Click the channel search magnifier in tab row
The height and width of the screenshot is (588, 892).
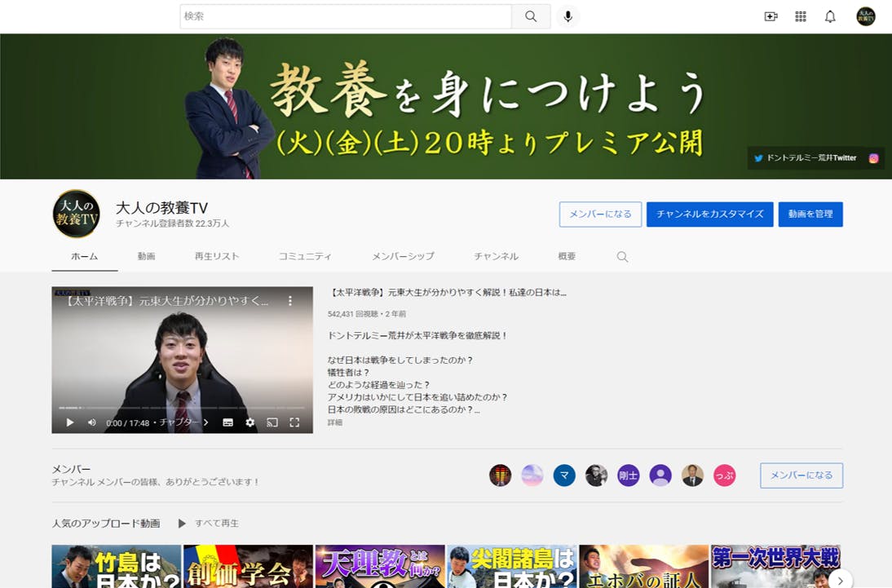[622, 257]
